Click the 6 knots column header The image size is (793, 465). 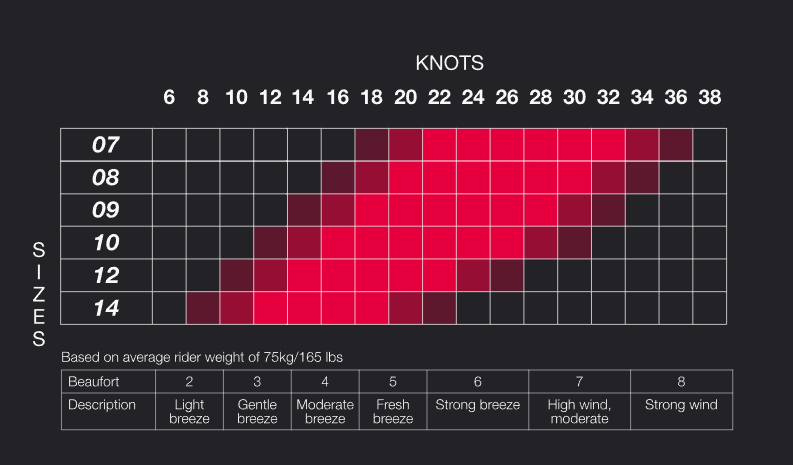coord(169,98)
